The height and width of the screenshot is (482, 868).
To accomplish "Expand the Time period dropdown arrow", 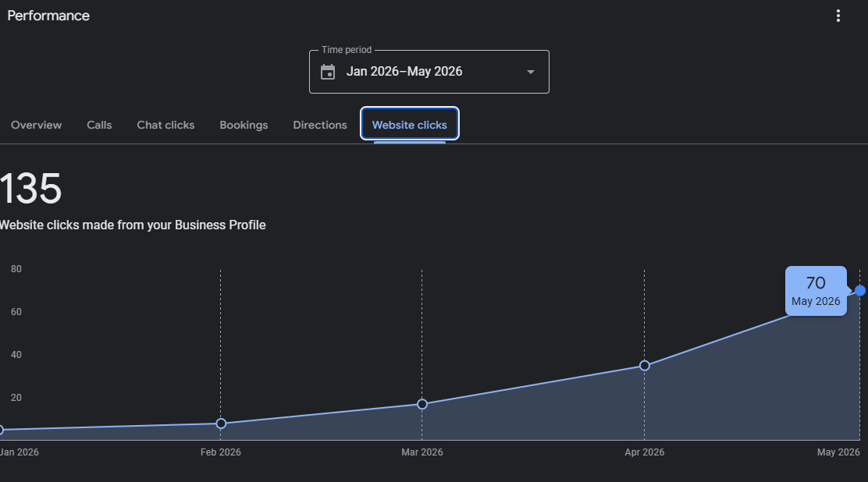I will [530, 72].
